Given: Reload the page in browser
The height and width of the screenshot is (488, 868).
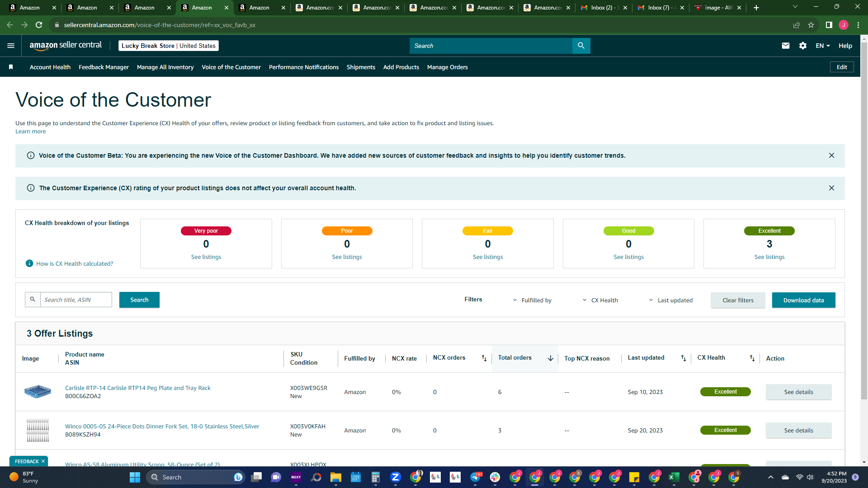Looking at the screenshot, I should [39, 25].
